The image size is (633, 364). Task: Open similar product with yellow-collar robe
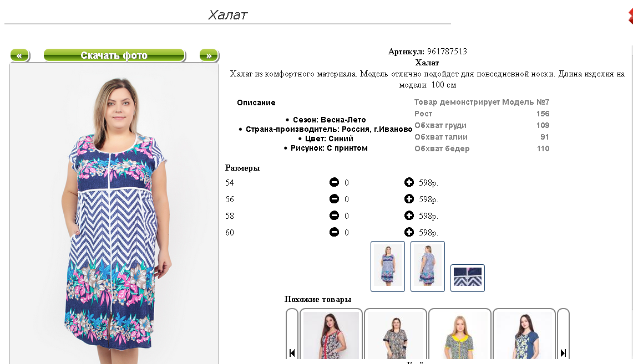coord(460,335)
